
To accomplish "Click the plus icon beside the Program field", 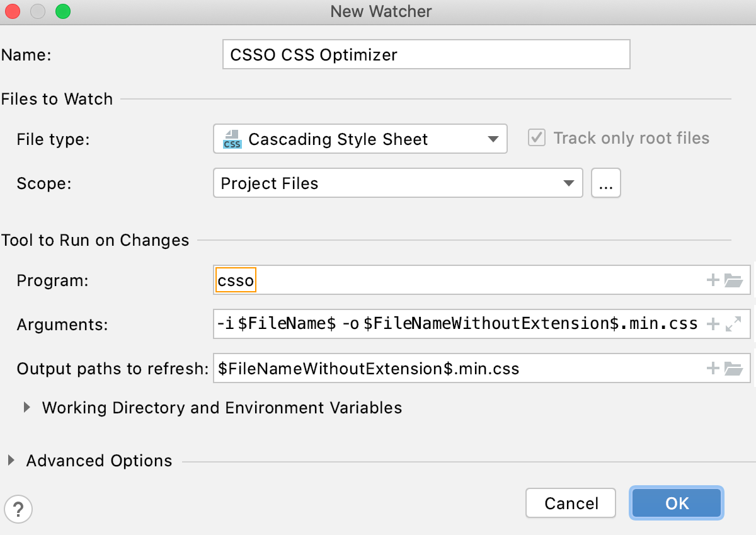I will (x=713, y=280).
